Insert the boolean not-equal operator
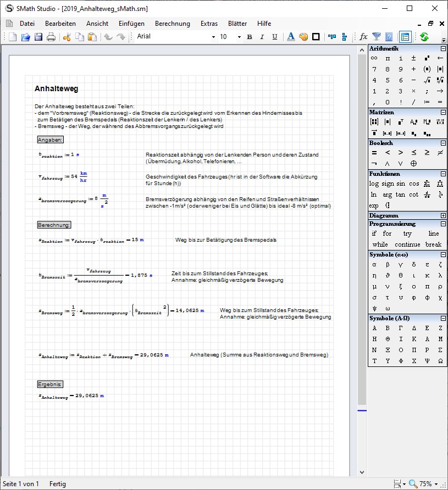Image resolution: width=448 pixels, height=490 pixels. 440,153
